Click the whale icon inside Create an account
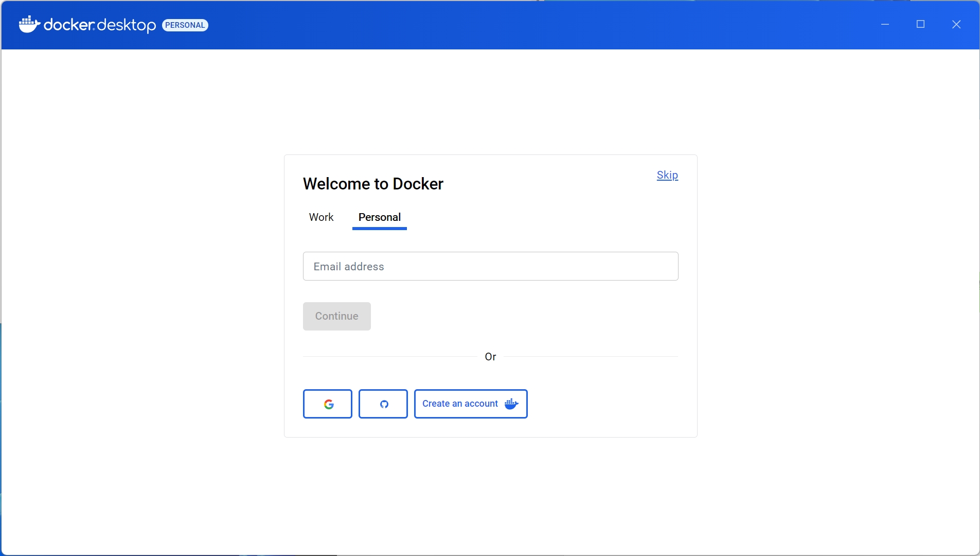The height and width of the screenshot is (556, 980). point(511,404)
